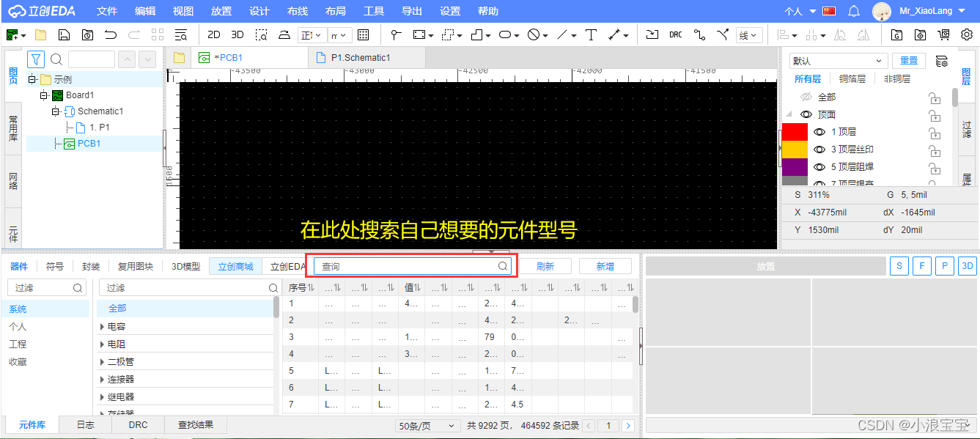Click the notification bell icon
Screen dimensions: 980x439
pyautogui.click(x=854, y=11)
